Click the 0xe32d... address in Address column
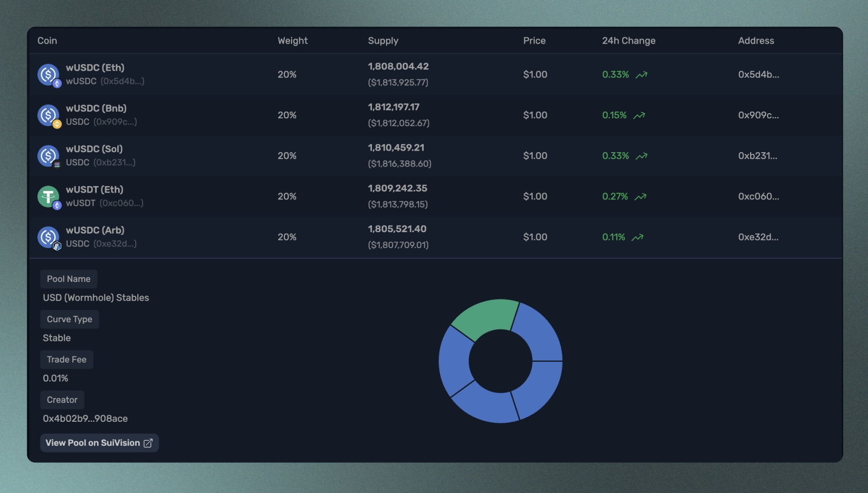Screen dimensions: 868x493 tap(758, 237)
